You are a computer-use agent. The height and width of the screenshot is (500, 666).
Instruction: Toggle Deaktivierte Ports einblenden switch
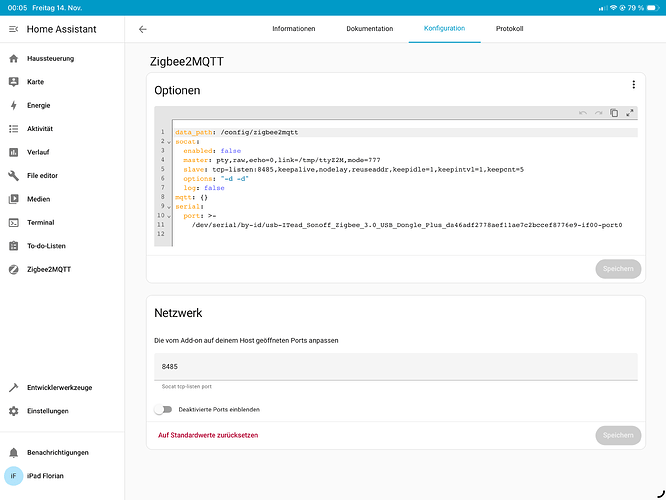163,410
